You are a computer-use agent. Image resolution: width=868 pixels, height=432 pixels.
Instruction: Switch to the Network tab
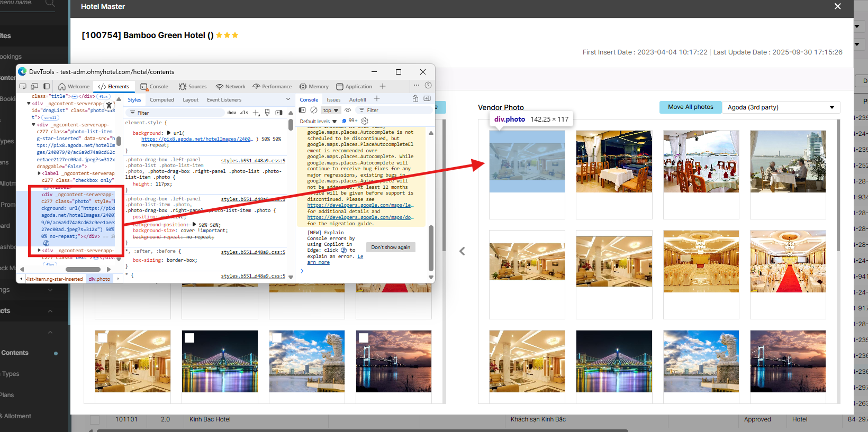[x=230, y=87]
